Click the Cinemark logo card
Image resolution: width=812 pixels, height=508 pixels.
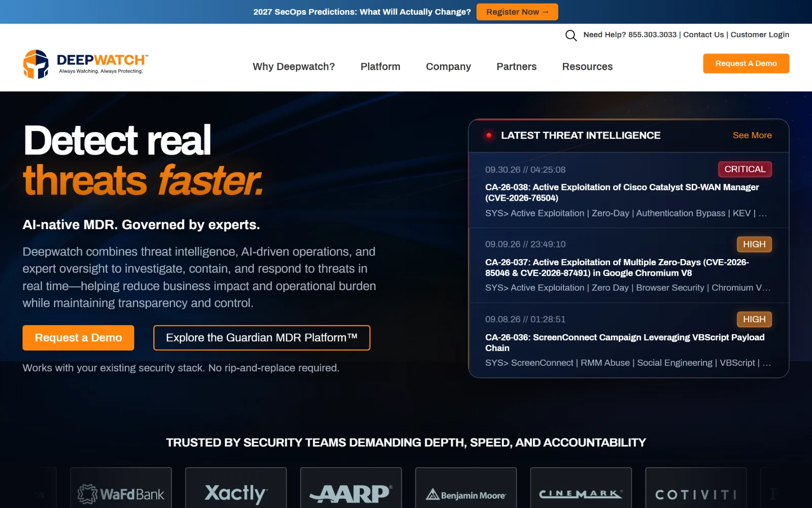click(581, 488)
